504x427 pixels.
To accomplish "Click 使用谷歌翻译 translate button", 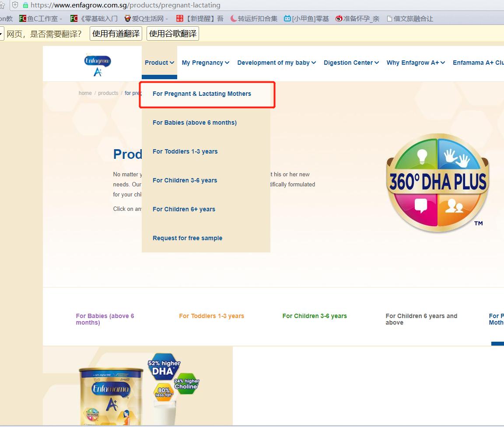I will click(x=173, y=34).
